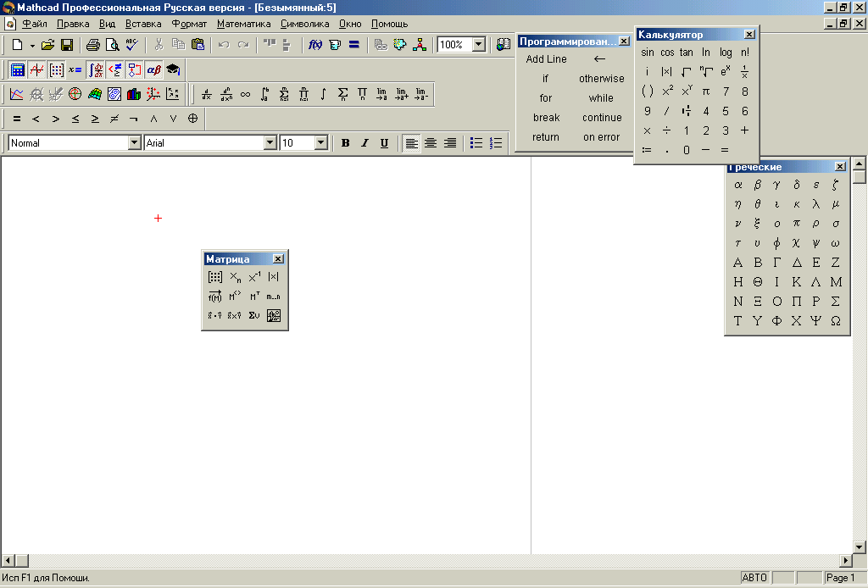Run the spell check (ABC) icon
Viewport: 868px width, 588px height.
pos(131,45)
